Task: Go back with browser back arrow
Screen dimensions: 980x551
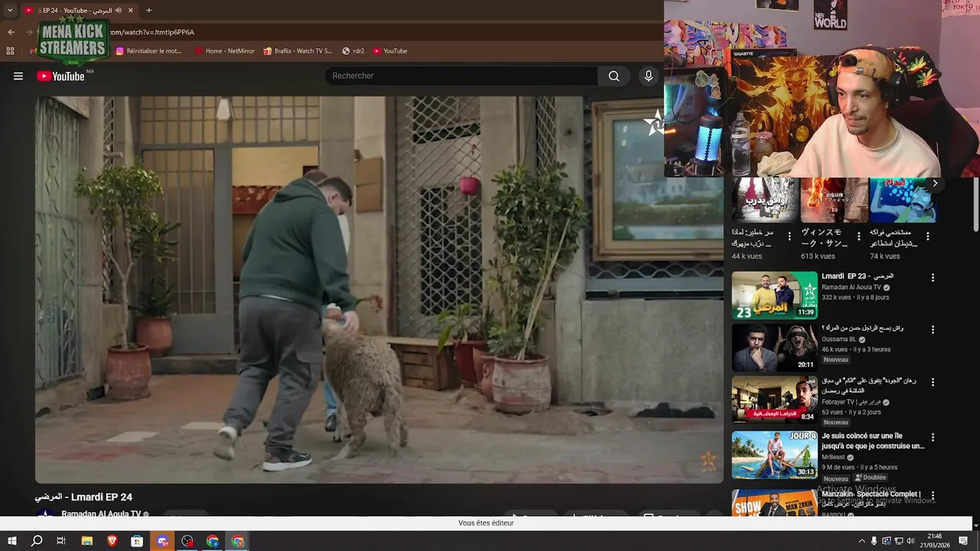Action: pyautogui.click(x=11, y=32)
